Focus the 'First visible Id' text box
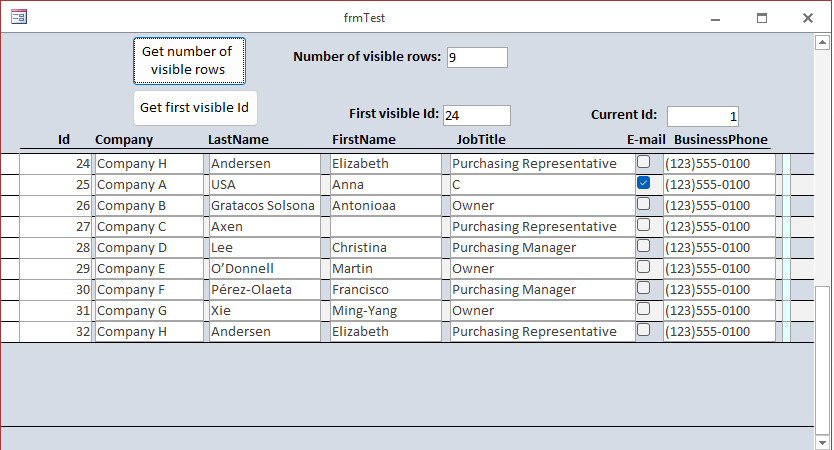This screenshot has height=450, width=834. (x=476, y=115)
